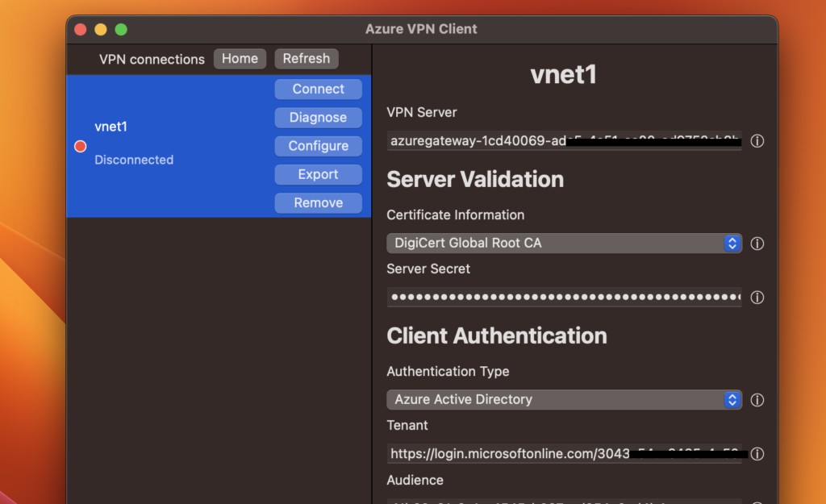Click the VPN Server address field
The image size is (826, 504).
pos(564,140)
